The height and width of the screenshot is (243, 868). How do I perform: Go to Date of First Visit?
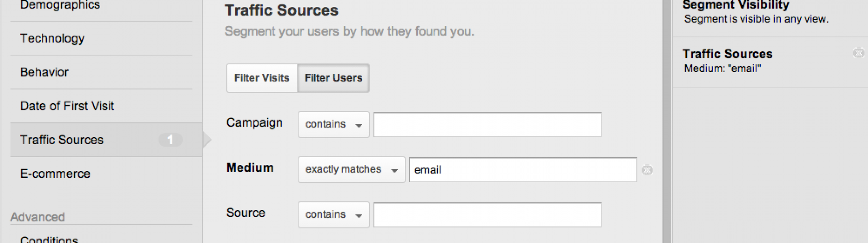[67, 106]
